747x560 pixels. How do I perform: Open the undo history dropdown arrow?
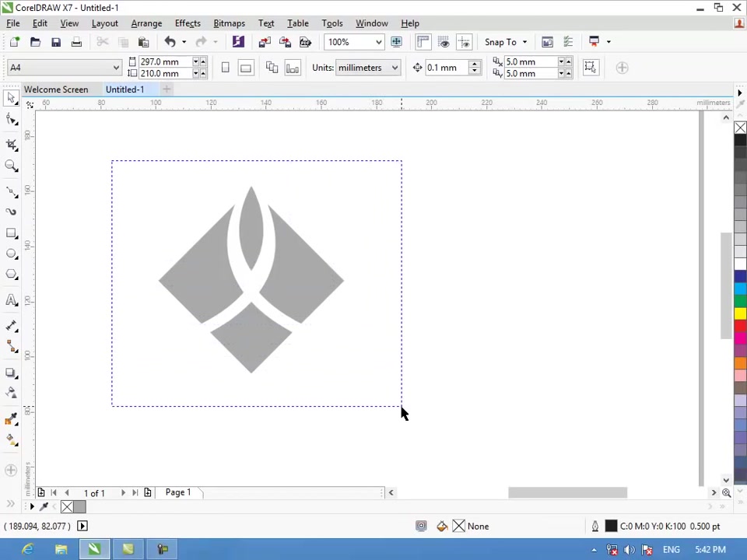pyautogui.click(x=184, y=42)
